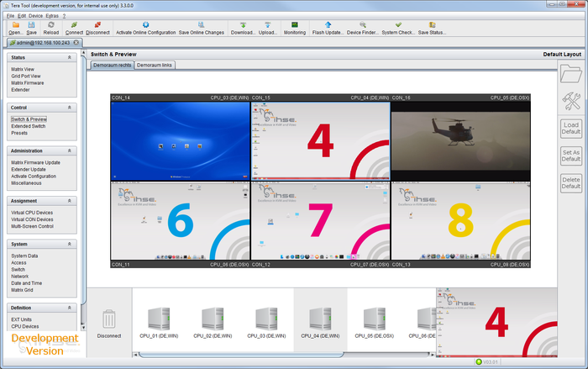Select the CON_16 helicopter video preview

point(461,141)
